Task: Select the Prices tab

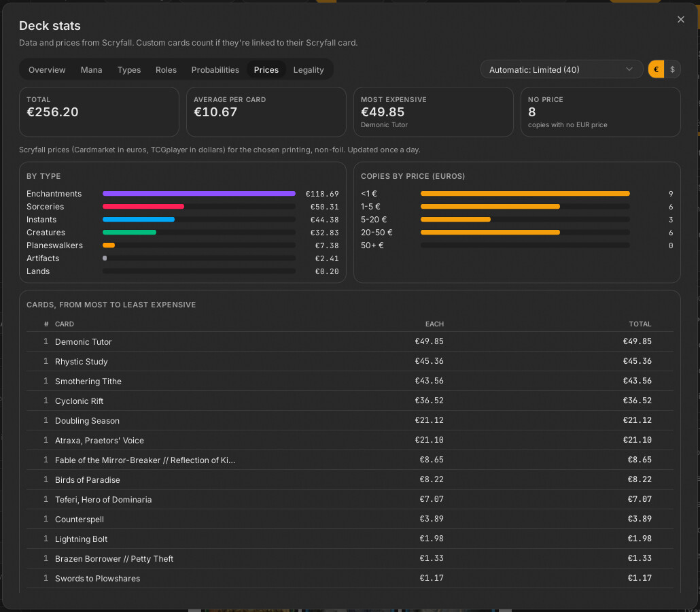Action: pyautogui.click(x=266, y=69)
